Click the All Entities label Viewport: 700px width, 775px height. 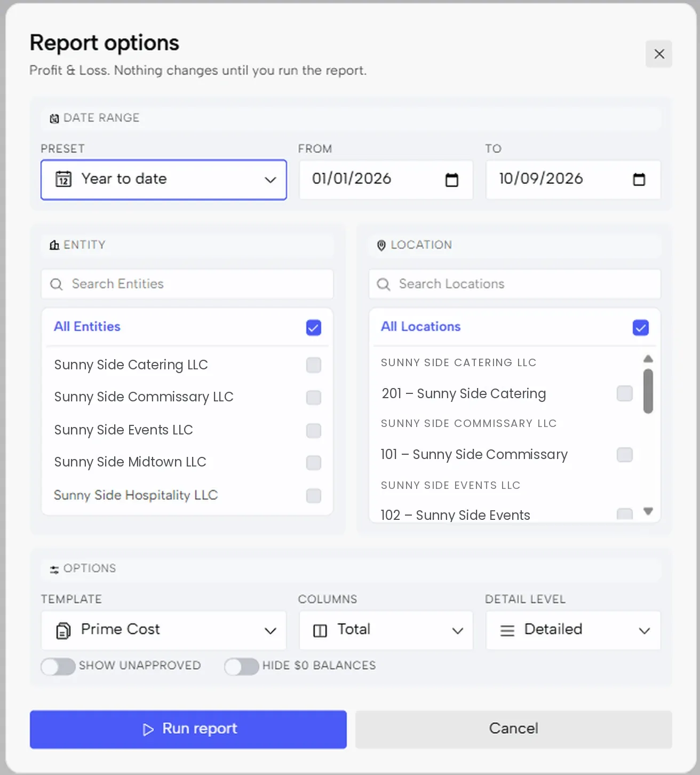click(x=87, y=327)
